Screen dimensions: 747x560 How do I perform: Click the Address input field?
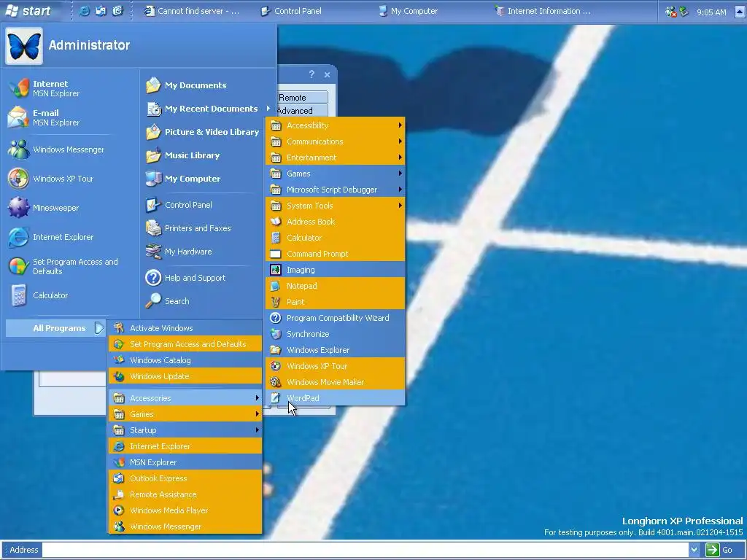(x=365, y=550)
